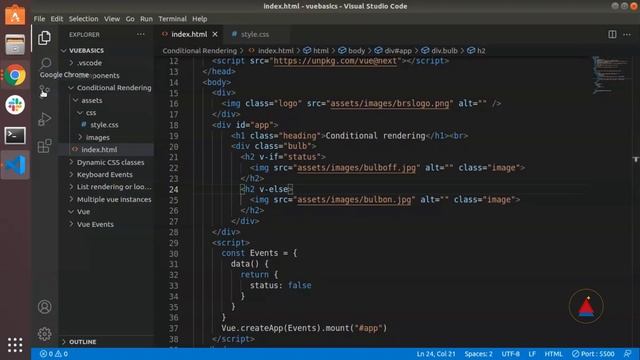Place cursor on line 33 status: false
Screen dimensions: 640x360
click(280, 285)
